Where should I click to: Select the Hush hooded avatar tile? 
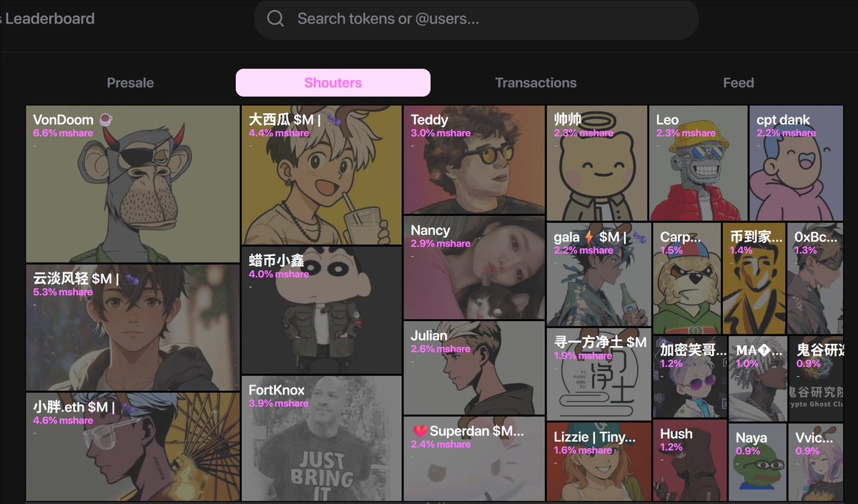690,461
